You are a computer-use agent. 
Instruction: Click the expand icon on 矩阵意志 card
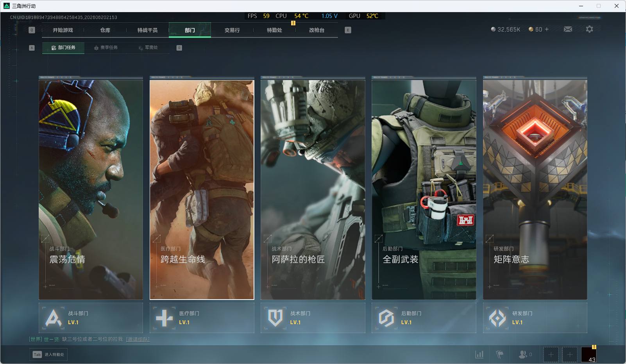(x=489, y=238)
